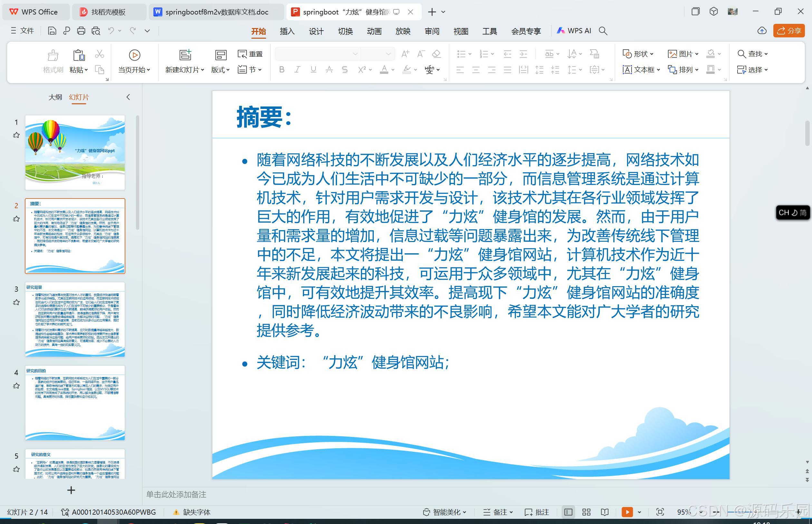The width and height of the screenshot is (812, 524).
Task: Select slide 4 thumbnail
Action: (x=75, y=403)
